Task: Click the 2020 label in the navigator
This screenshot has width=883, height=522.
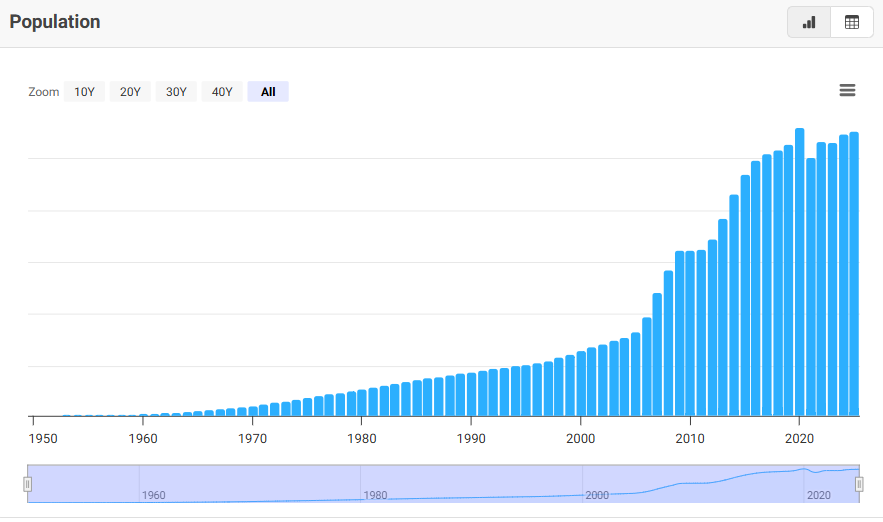Action: tap(819, 495)
